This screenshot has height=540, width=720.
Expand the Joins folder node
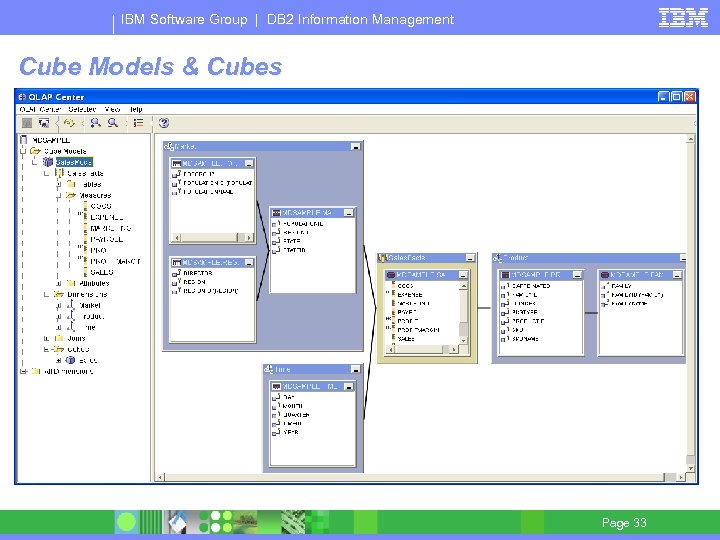(46, 338)
